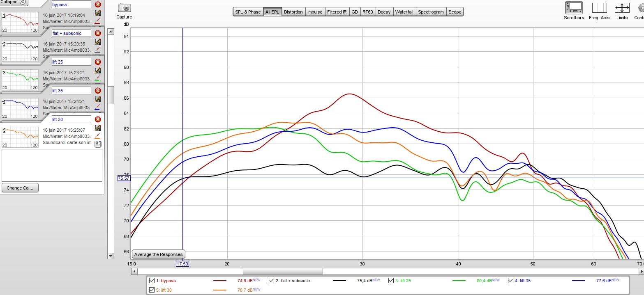Image resolution: width=644 pixels, height=295 pixels.
Task: Switch to the Scope tab
Action: pos(455,12)
